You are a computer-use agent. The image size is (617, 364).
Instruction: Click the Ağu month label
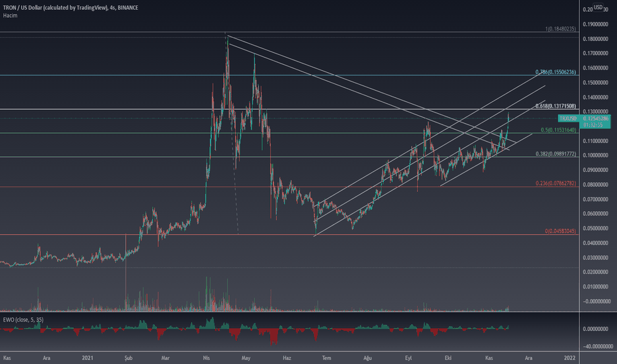(x=367, y=357)
